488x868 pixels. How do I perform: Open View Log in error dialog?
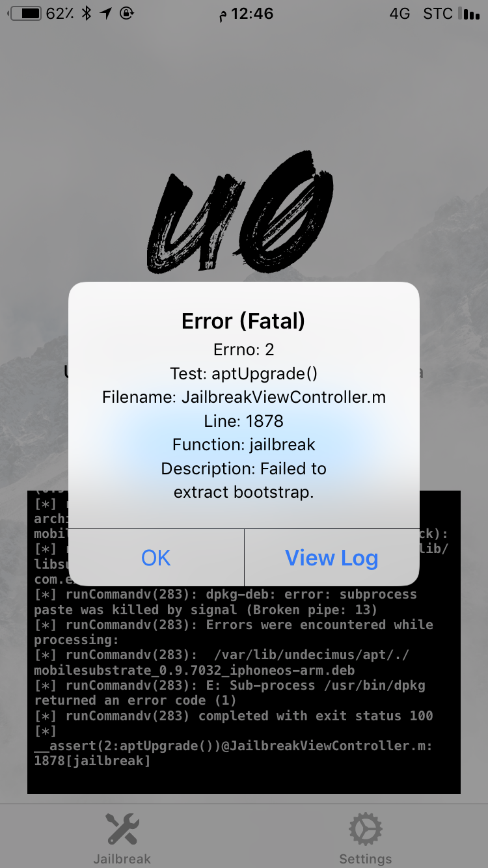[x=332, y=558]
